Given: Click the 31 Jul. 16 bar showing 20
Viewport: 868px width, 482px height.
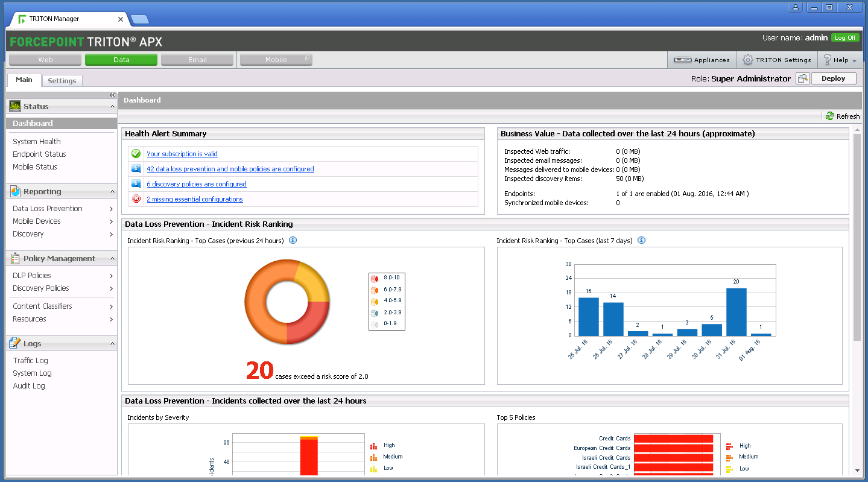Looking at the screenshot, I should pos(737,312).
